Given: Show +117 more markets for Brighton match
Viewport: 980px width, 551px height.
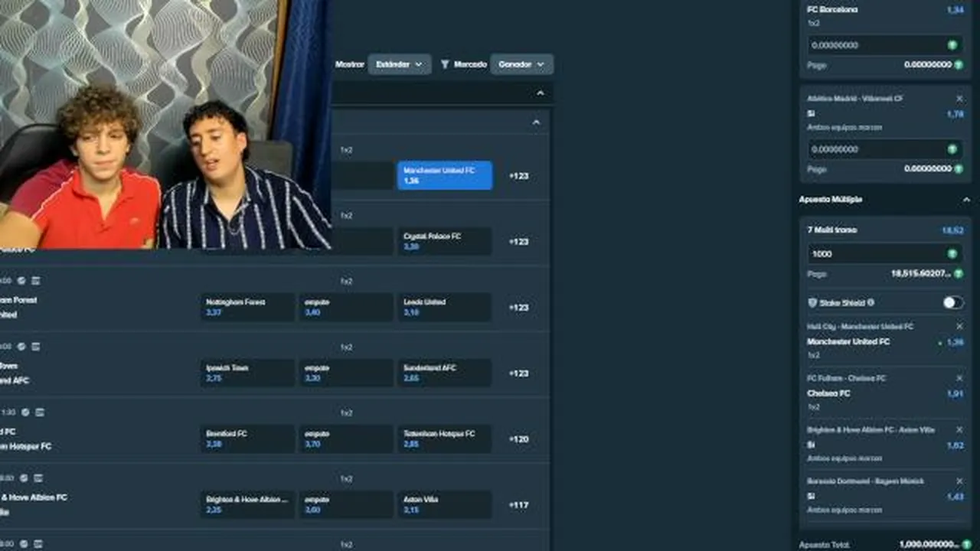Looking at the screenshot, I should coord(519,505).
